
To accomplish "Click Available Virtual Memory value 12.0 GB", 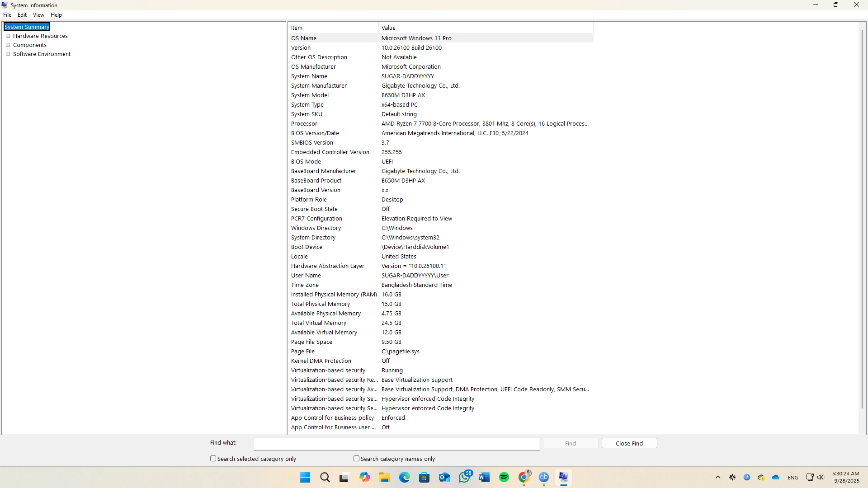I will pyautogui.click(x=391, y=333).
